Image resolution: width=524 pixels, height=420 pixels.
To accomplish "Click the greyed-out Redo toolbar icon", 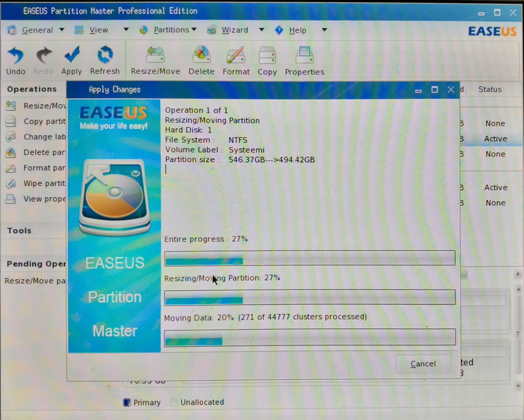I will (43, 55).
